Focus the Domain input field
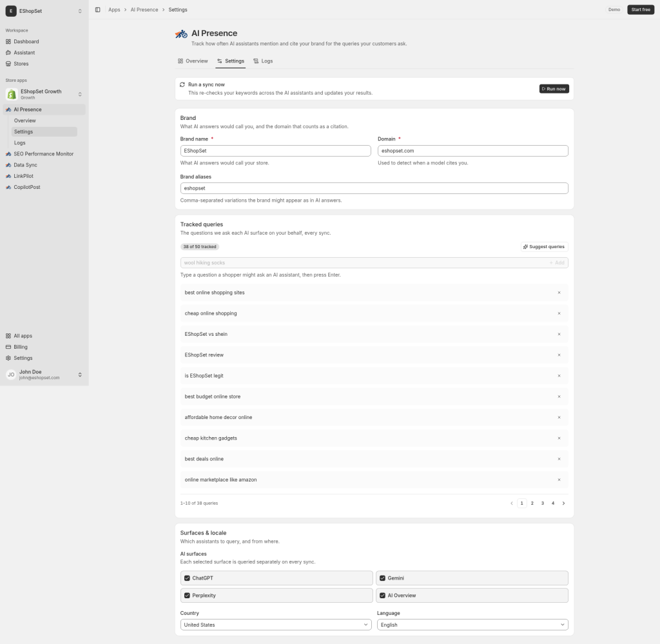This screenshot has width=660, height=644. (x=472, y=151)
